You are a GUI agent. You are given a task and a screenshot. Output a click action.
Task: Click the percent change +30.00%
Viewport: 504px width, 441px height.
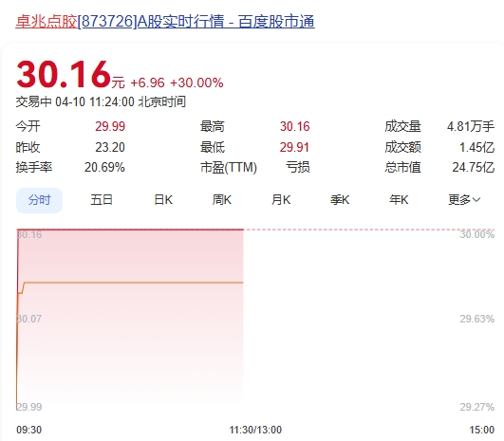click(196, 83)
